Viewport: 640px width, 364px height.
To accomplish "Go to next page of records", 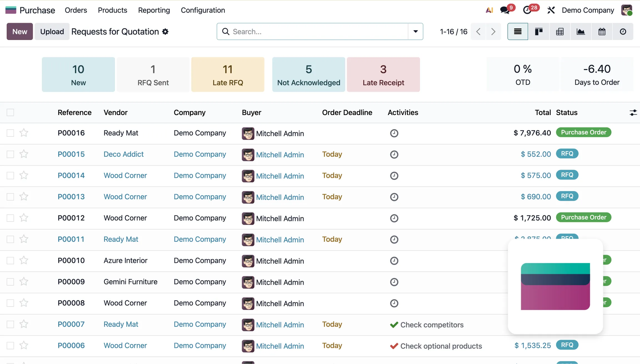I will (493, 32).
